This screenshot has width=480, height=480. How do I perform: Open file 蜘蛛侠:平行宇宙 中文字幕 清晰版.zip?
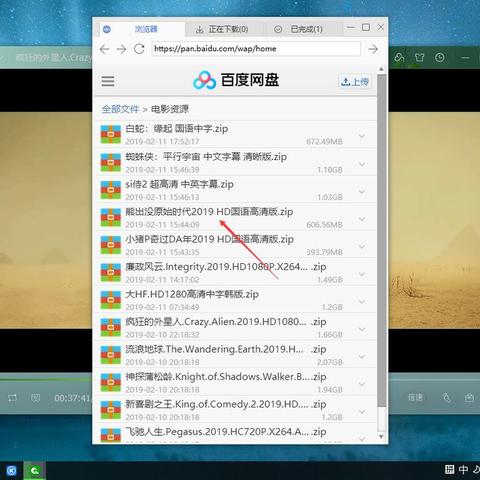pyautogui.click(x=206, y=157)
